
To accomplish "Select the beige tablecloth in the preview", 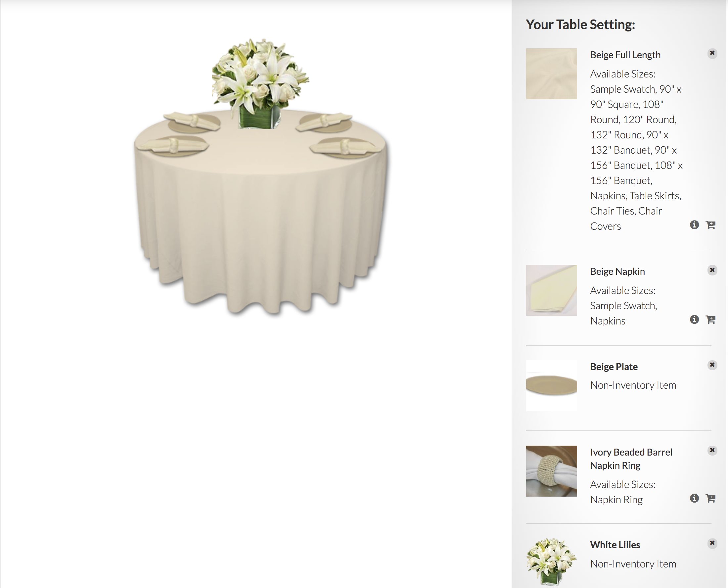I will [x=261, y=217].
